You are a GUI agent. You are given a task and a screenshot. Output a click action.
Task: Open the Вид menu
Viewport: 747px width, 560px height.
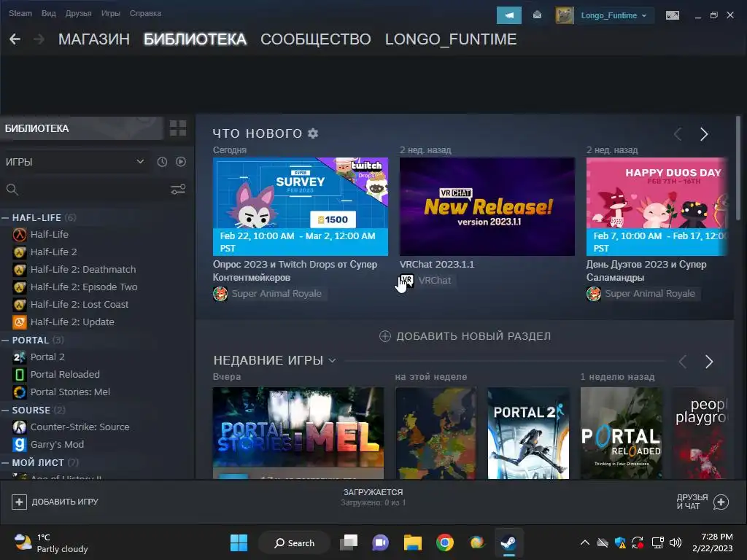tap(49, 13)
